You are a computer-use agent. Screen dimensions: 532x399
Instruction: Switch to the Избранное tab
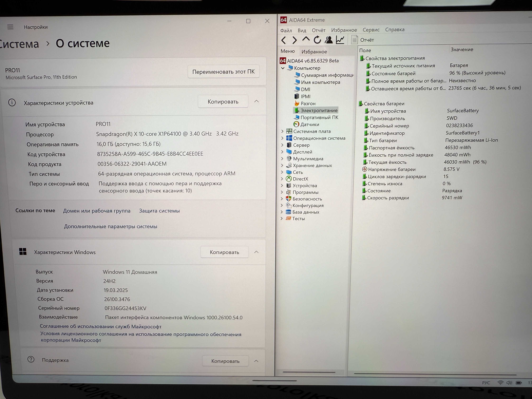[314, 52]
